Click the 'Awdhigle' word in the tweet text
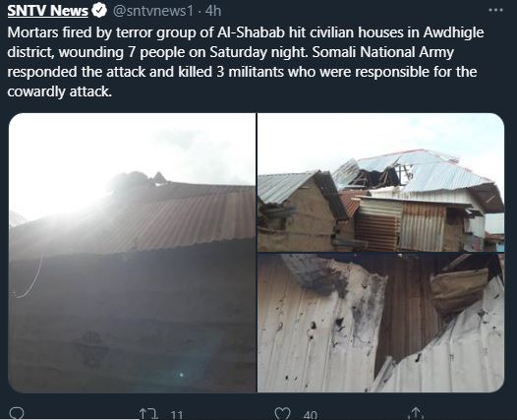The height and width of the screenshot is (420, 517). (454, 32)
